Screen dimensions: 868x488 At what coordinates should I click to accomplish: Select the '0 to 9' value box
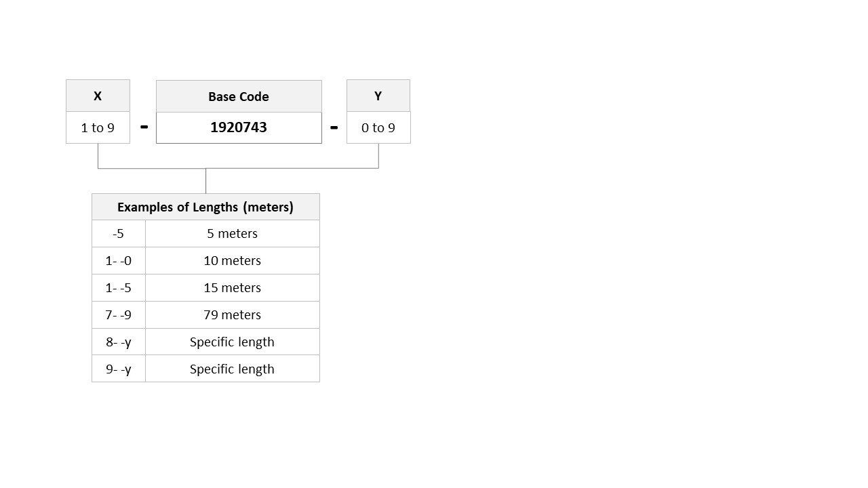click(x=378, y=127)
